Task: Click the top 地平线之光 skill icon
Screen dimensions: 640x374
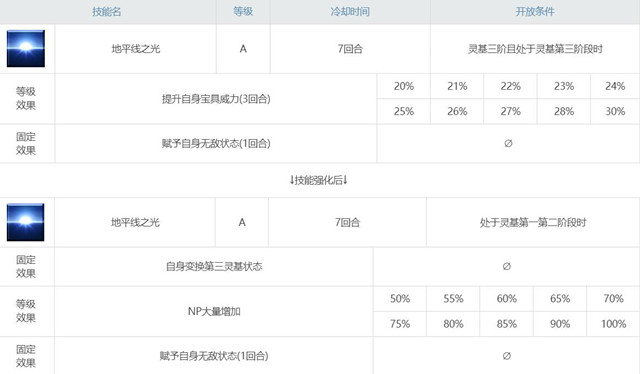Action: [26, 49]
